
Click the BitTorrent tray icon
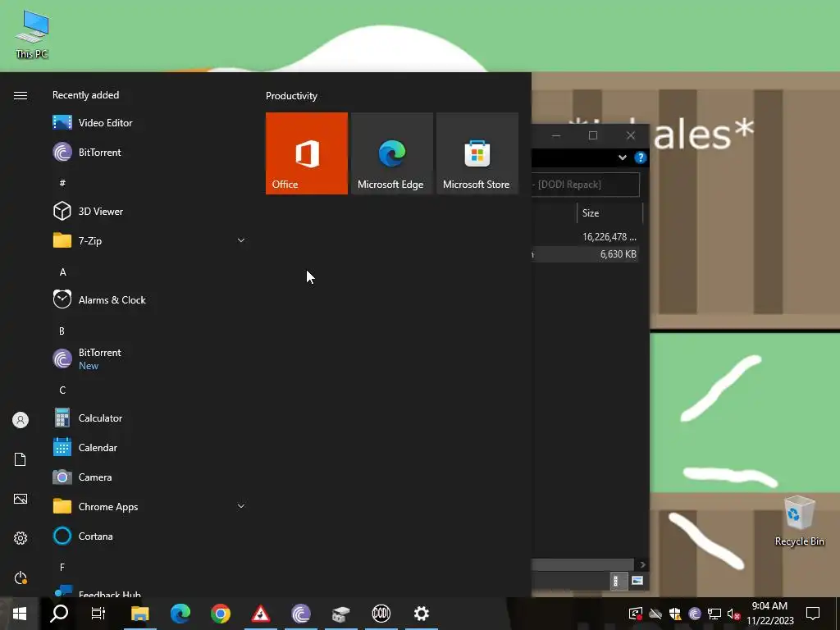(695, 614)
